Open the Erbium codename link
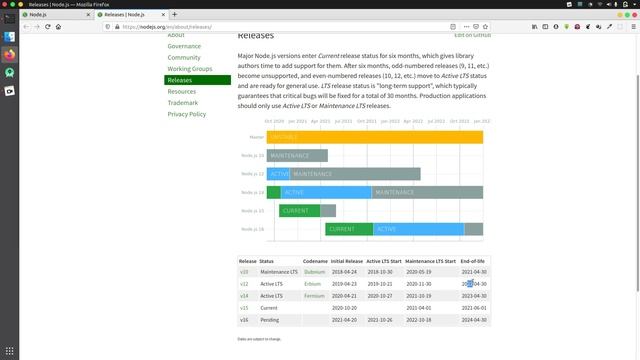The width and height of the screenshot is (640, 360). coord(312,284)
